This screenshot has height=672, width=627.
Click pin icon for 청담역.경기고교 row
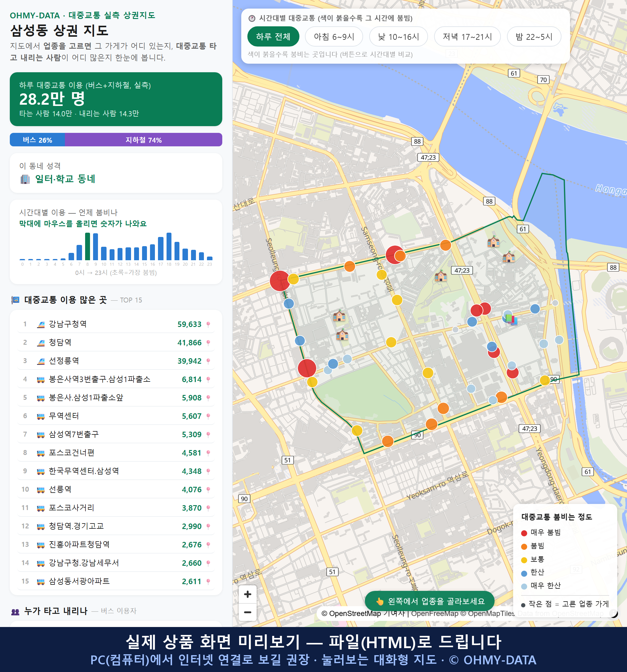208,526
